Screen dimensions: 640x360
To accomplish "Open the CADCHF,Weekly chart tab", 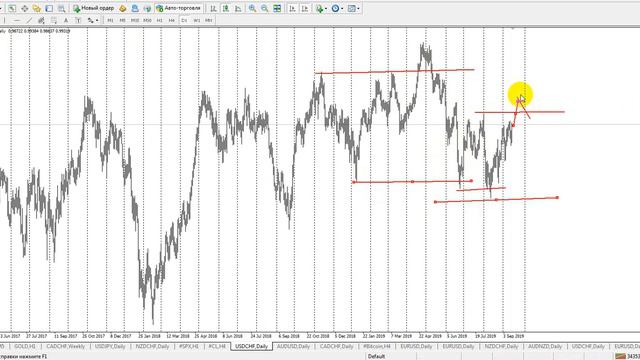I will pos(65,346).
